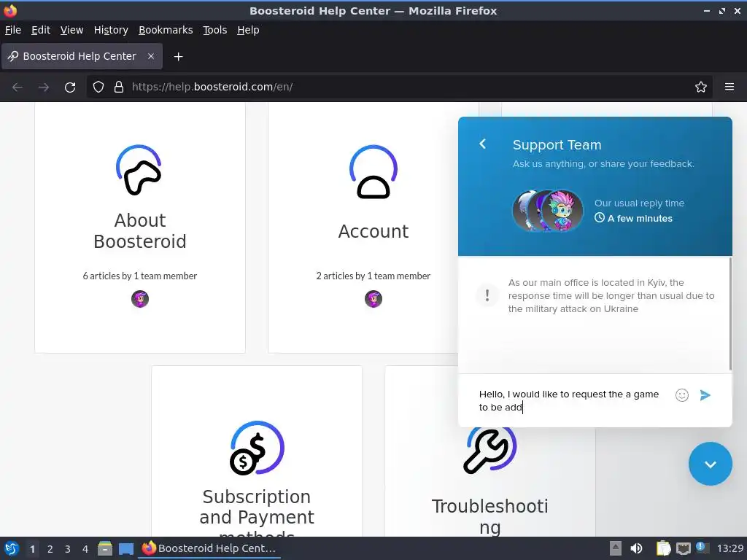Screen dimensions: 747x560
Task: Click the Troubleshooting wrench icon
Action: 489,451
